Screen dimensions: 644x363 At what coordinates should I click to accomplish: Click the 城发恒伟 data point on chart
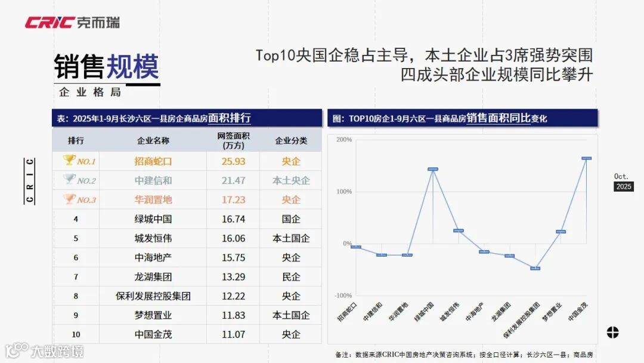click(459, 230)
